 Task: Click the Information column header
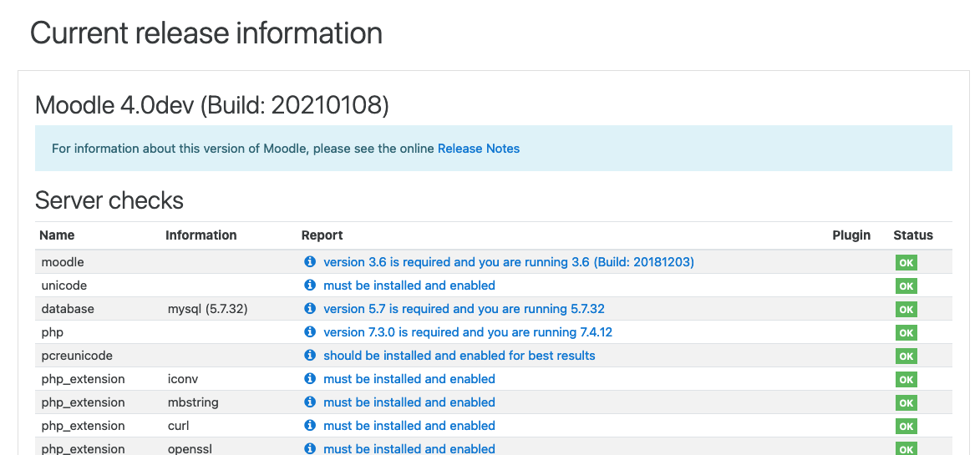pyautogui.click(x=201, y=235)
